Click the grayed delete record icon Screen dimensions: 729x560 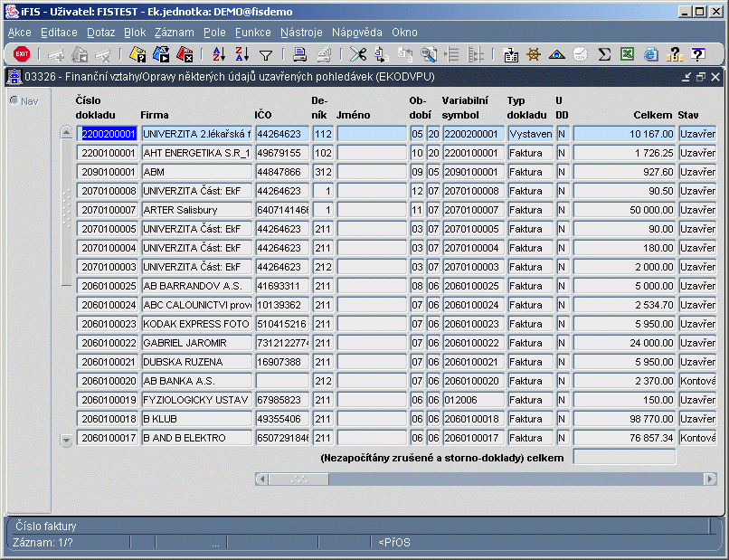coord(103,55)
